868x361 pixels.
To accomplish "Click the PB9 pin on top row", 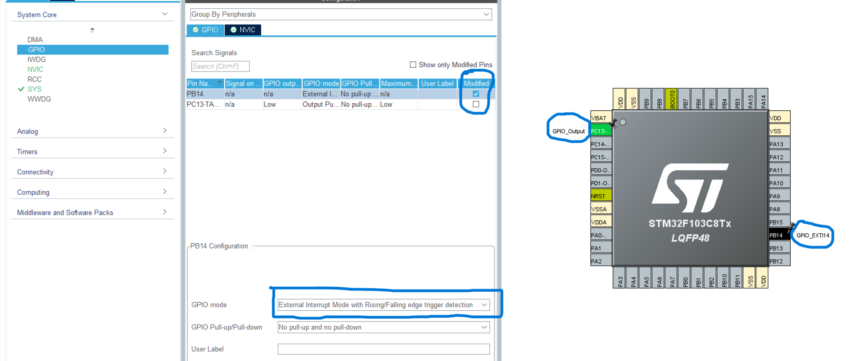I will point(646,99).
